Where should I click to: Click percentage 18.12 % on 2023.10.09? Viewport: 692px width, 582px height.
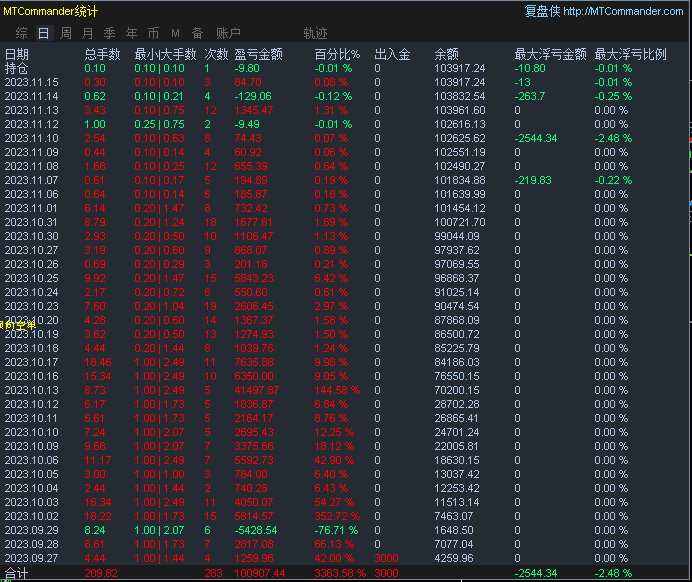pyautogui.click(x=334, y=447)
